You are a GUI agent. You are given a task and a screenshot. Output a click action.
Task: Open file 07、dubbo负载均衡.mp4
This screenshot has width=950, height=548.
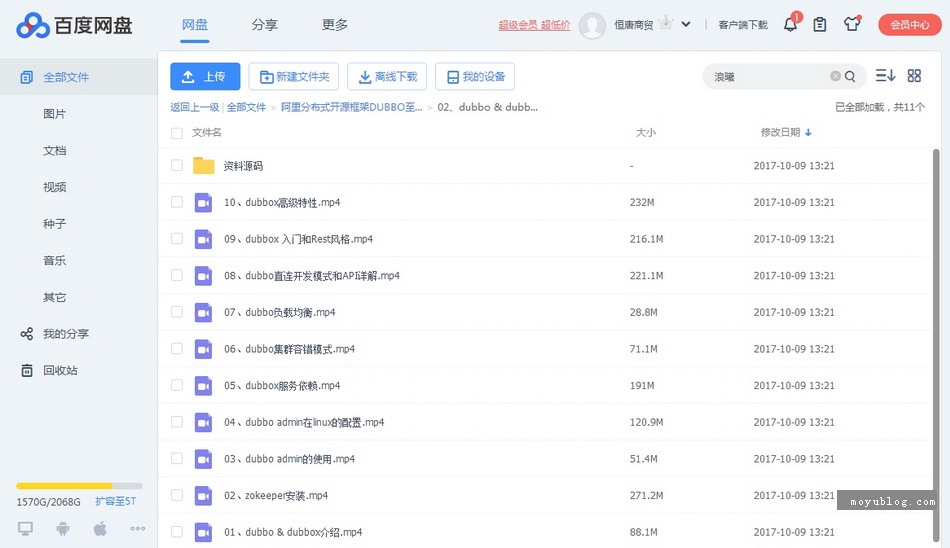(280, 312)
